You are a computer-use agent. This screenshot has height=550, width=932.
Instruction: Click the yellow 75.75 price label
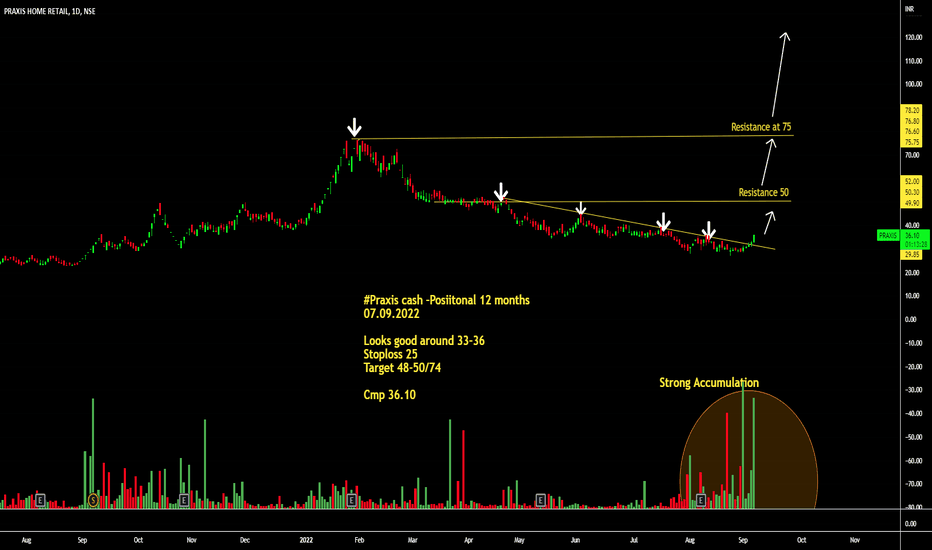(912, 142)
